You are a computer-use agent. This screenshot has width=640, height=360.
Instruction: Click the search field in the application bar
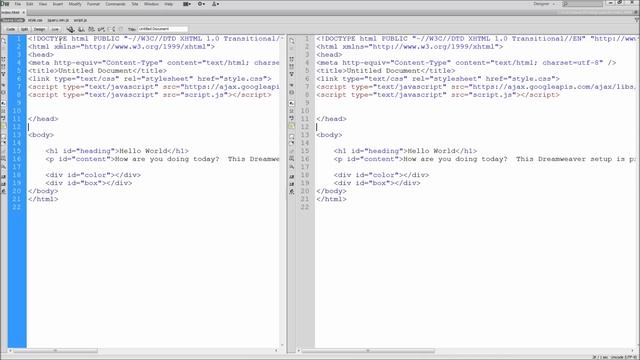(582, 4)
